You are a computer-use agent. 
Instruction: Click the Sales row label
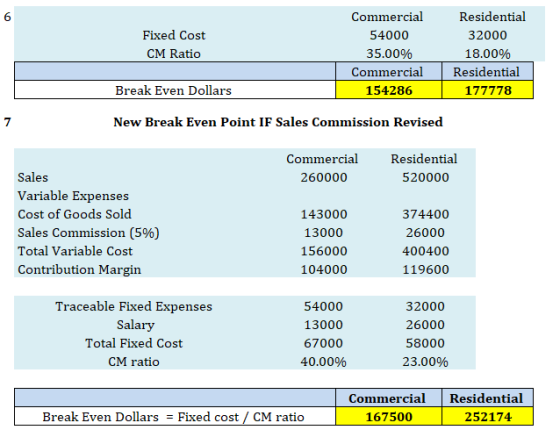(x=33, y=178)
